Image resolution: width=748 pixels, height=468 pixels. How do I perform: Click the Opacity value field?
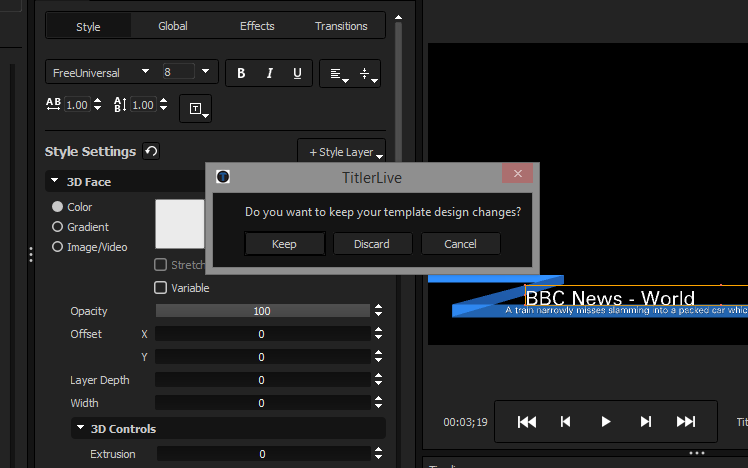coord(261,311)
